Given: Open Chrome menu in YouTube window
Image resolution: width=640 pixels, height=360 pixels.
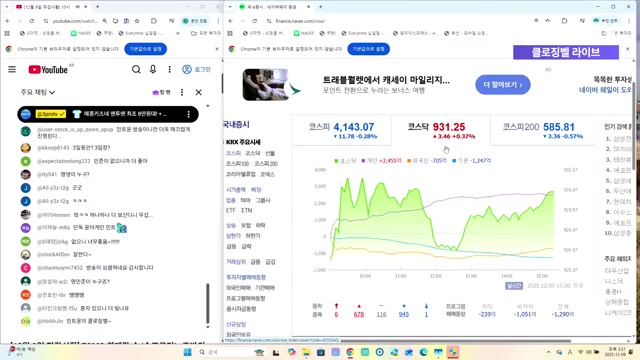Looking at the screenshot, I should pos(218,21).
